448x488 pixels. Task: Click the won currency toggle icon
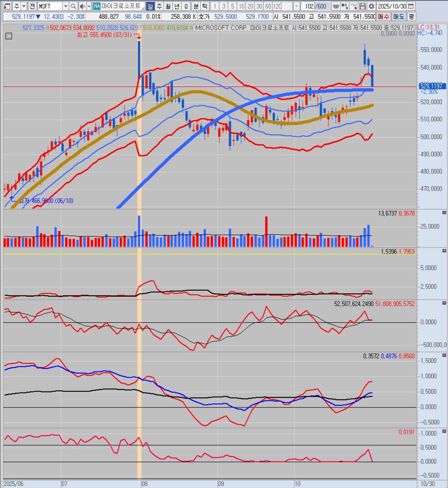[x=336, y=6]
